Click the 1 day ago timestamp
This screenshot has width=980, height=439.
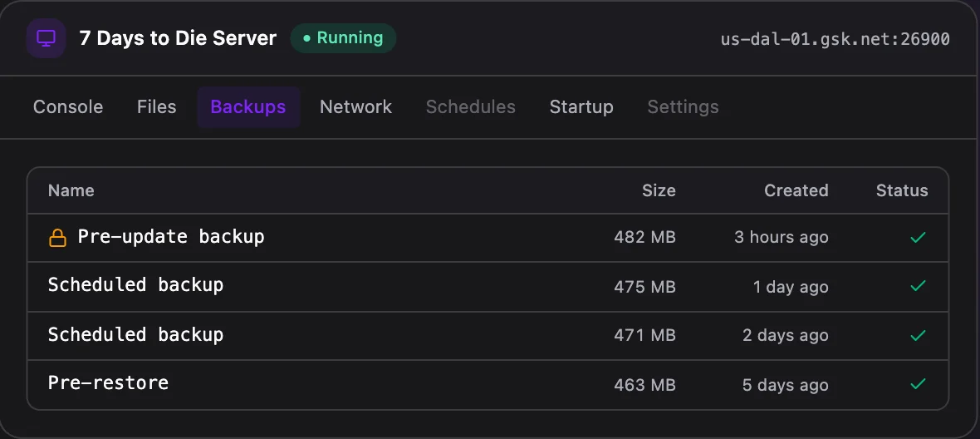coord(791,287)
